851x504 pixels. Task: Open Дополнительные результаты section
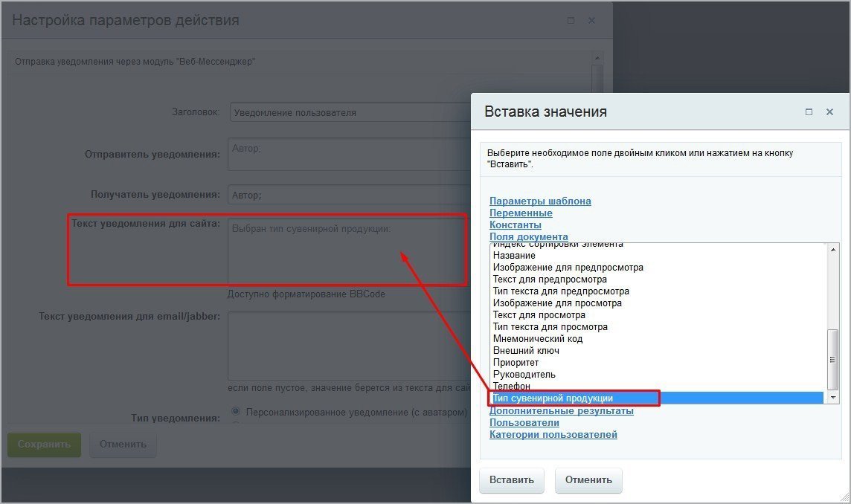(x=561, y=410)
